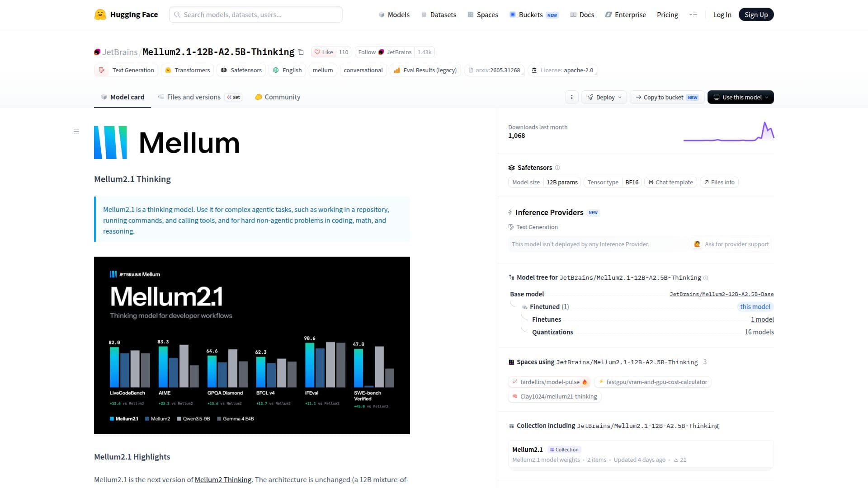This screenshot has height=488, width=868.
Task: Expand the Finetuned (1) tree entry
Action: point(546,307)
